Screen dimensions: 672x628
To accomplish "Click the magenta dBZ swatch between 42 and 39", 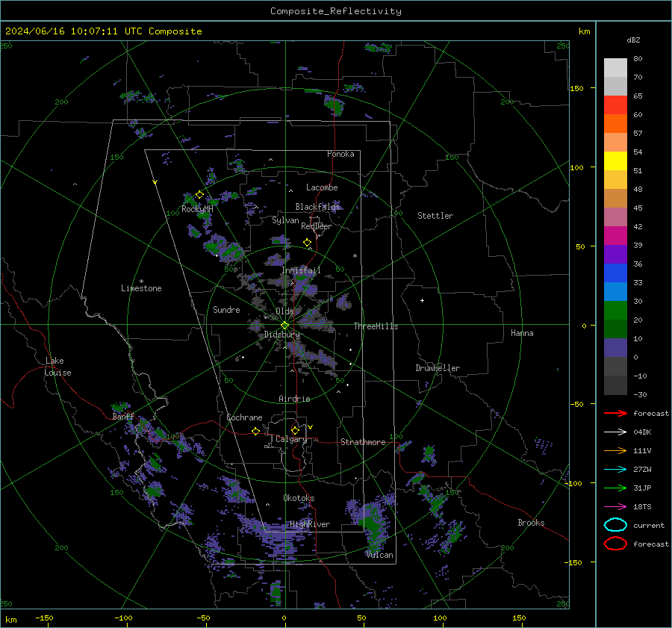I will click(x=615, y=236).
